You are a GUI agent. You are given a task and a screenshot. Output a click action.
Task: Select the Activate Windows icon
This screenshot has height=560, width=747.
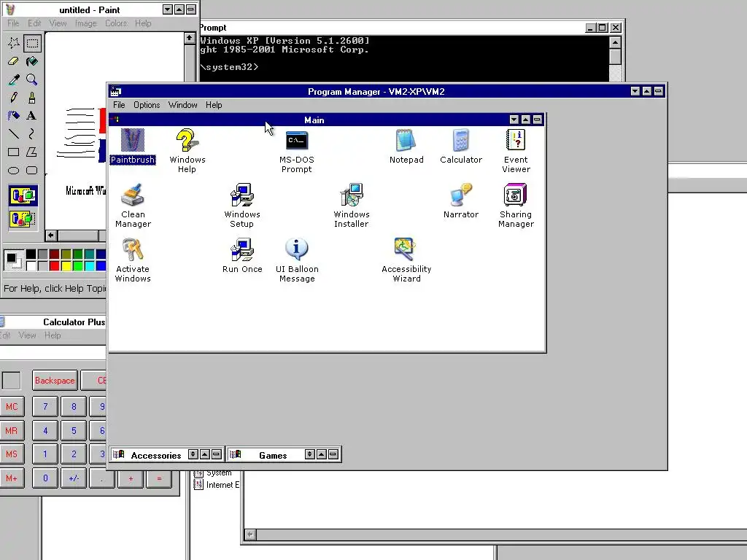[x=133, y=260]
